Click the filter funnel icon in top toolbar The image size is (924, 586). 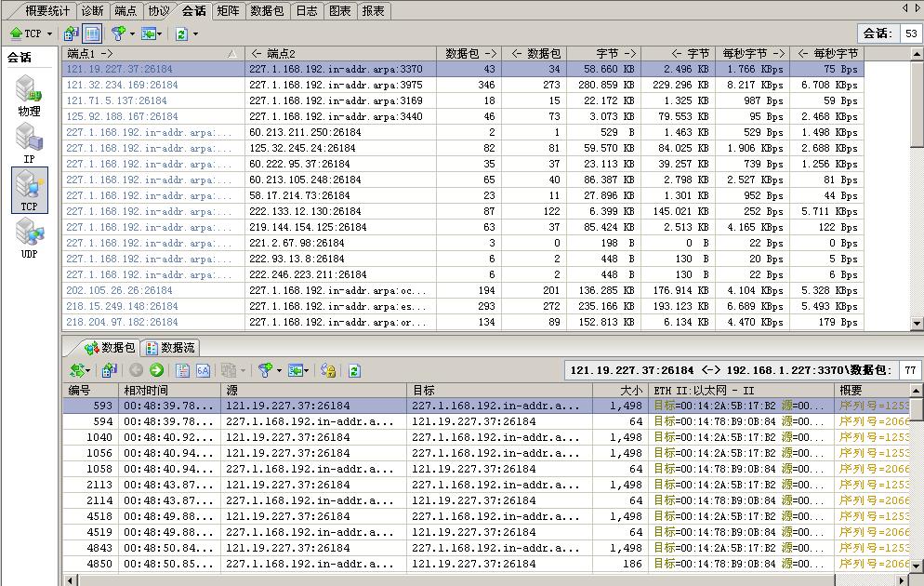tap(118, 33)
